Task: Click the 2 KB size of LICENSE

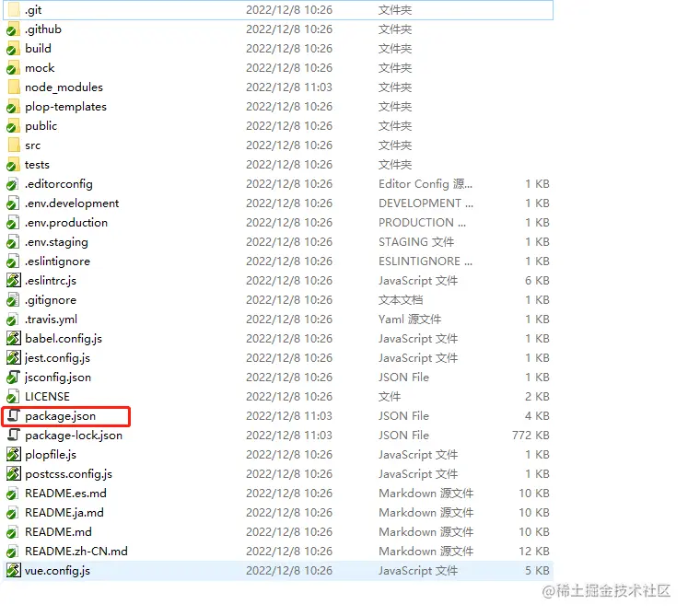Action: point(537,396)
